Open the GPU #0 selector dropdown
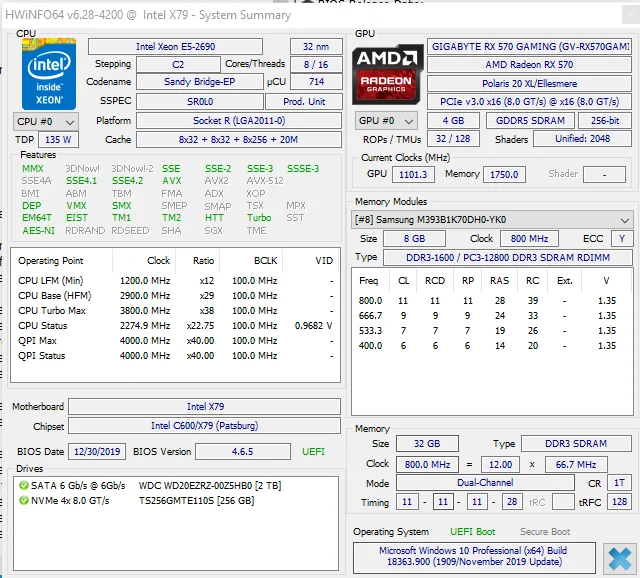The width and height of the screenshot is (640, 578). (x=386, y=121)
